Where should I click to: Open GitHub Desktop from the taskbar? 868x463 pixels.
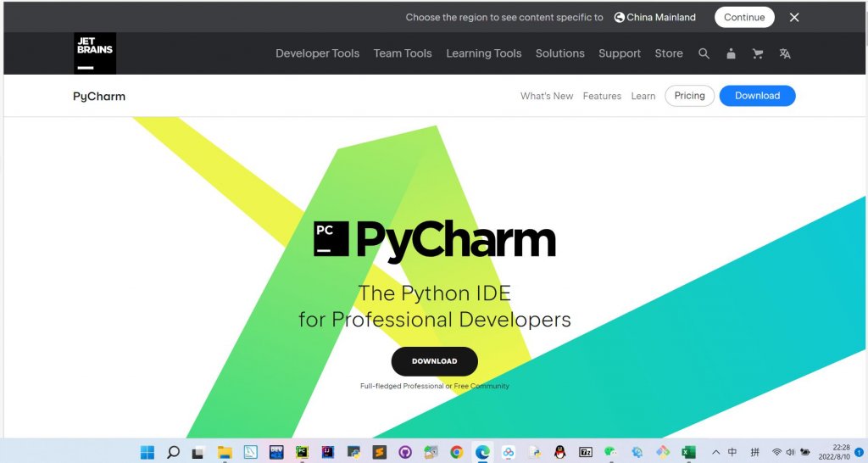[x=405, y=453]
